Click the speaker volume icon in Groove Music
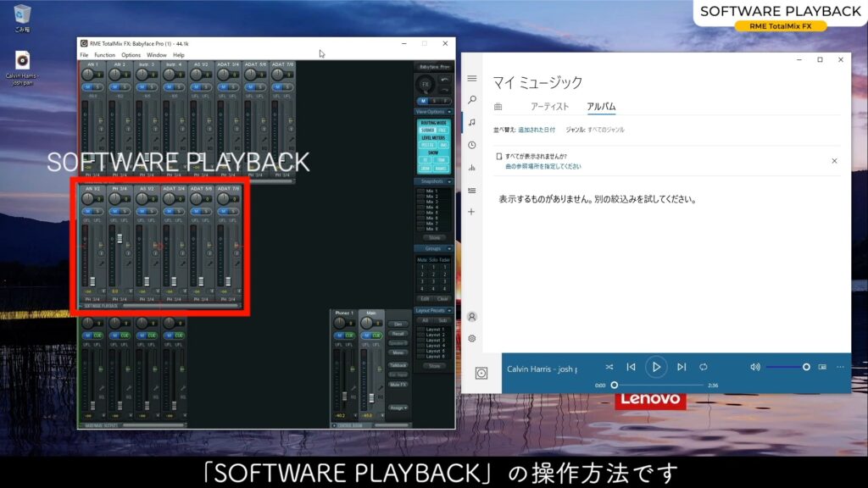 pyautogui.click(x=755, y=367)
